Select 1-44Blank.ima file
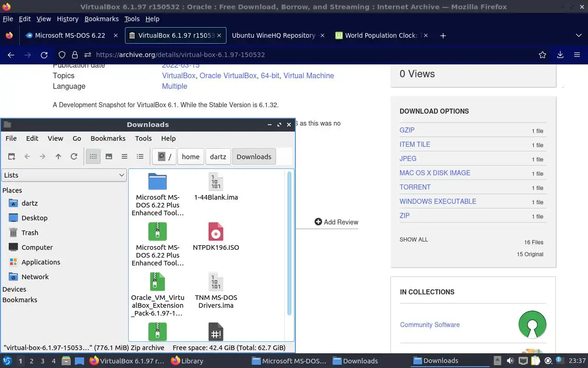This screenshot has height=368, width=588. 216,187
